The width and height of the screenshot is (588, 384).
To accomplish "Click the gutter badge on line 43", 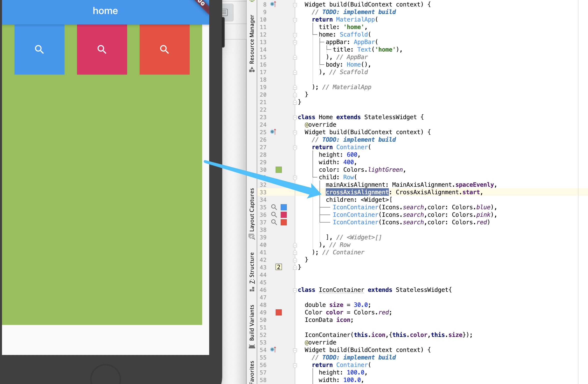I will tap(278, 267).
